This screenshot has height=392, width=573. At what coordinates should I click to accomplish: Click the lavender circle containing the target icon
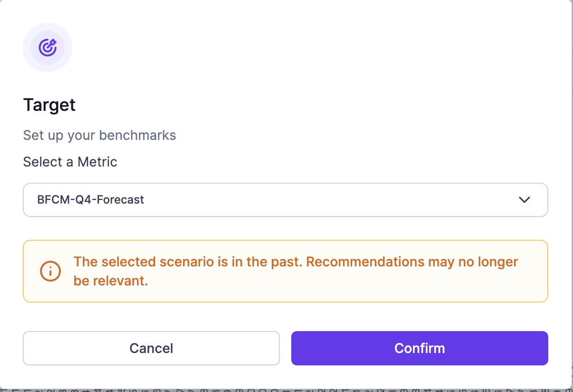coord(48,48)
